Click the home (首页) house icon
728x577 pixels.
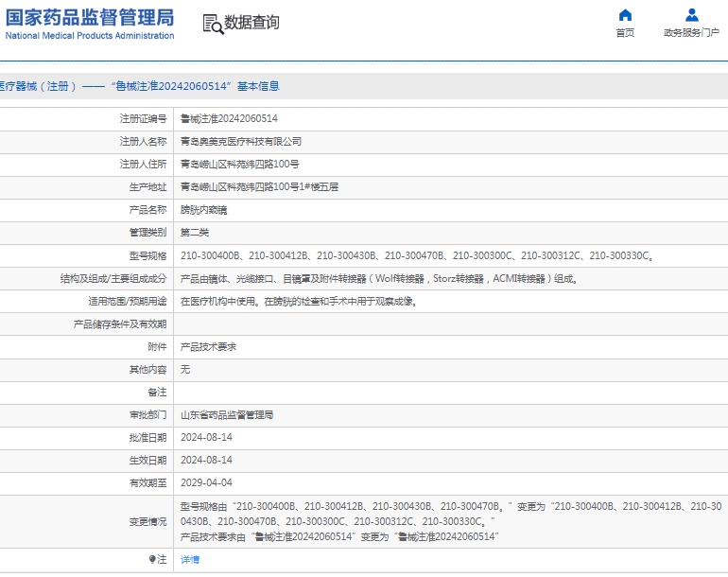coord(625,15)
